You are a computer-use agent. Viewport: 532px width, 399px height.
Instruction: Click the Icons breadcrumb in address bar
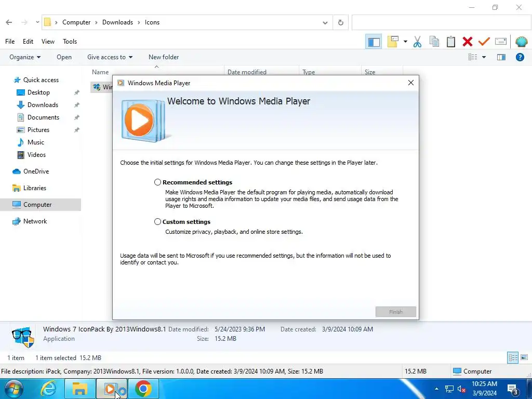pyautogui.click(x=152, y=22)
